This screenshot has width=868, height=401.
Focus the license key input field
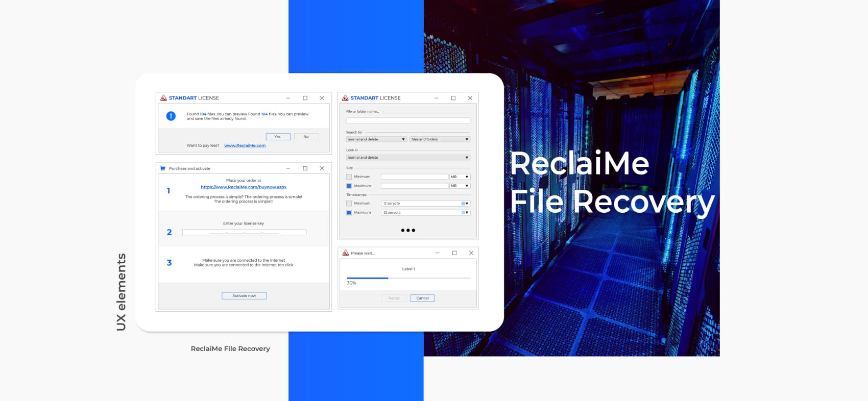tap(244, 233)
